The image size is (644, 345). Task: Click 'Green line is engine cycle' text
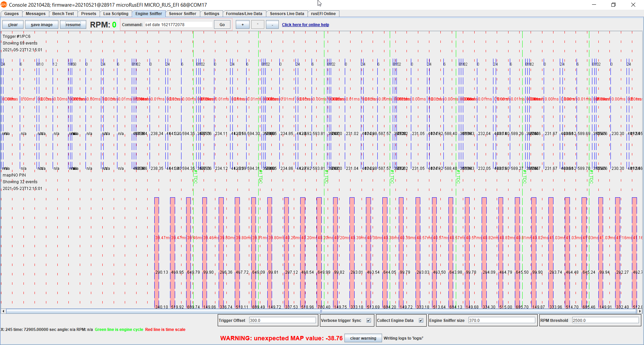coord(119,330)
